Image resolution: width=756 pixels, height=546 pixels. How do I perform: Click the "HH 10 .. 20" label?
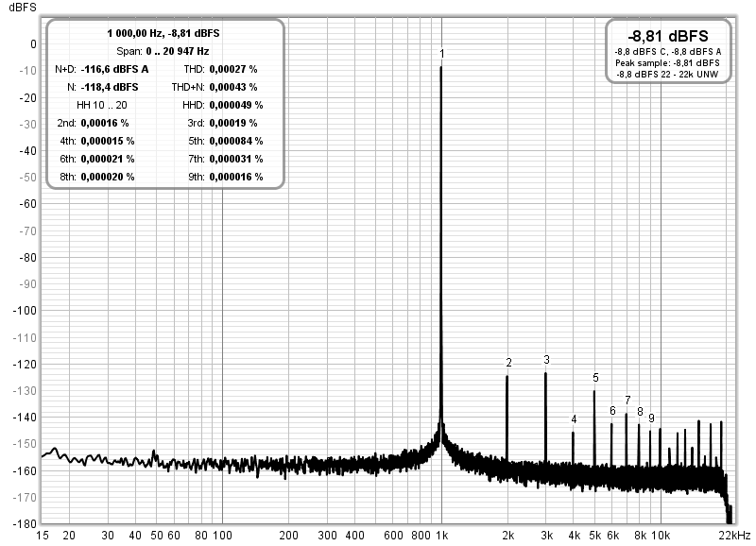point(102,105)
